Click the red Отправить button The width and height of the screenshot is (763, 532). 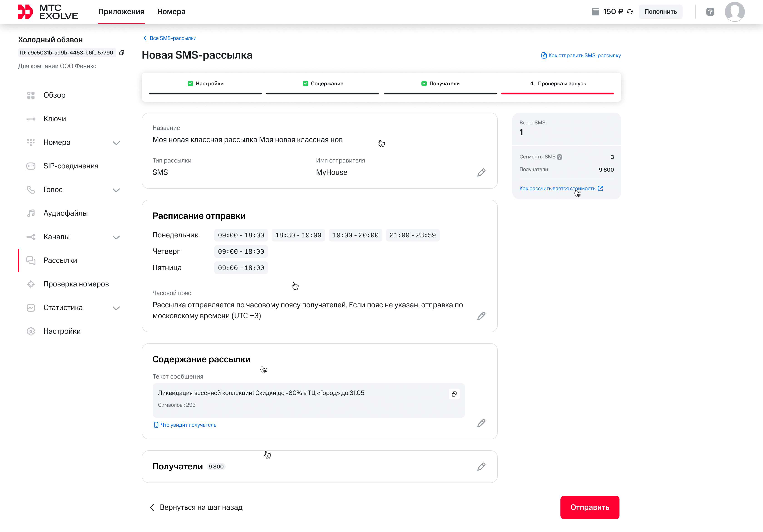click(590, 507)
